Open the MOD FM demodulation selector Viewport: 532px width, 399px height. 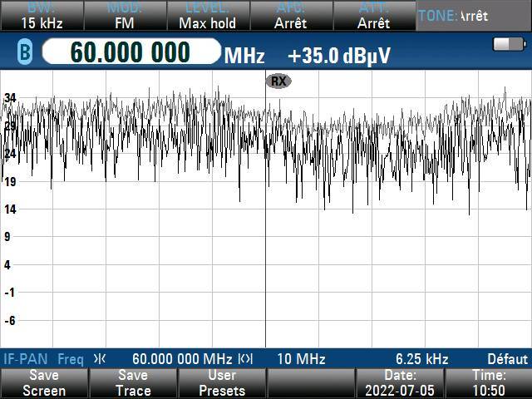(124, 16)
